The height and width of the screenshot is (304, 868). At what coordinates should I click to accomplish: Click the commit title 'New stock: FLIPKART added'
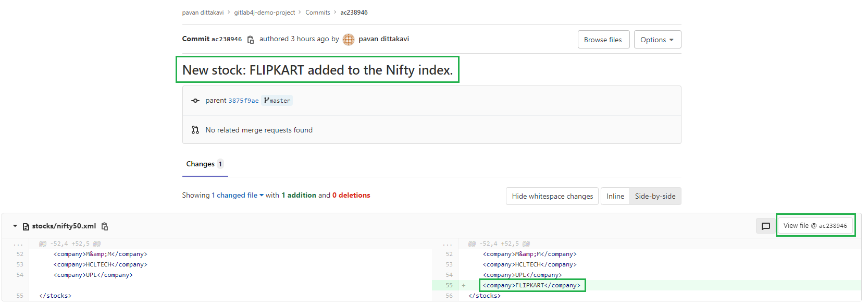click(317, 70)
